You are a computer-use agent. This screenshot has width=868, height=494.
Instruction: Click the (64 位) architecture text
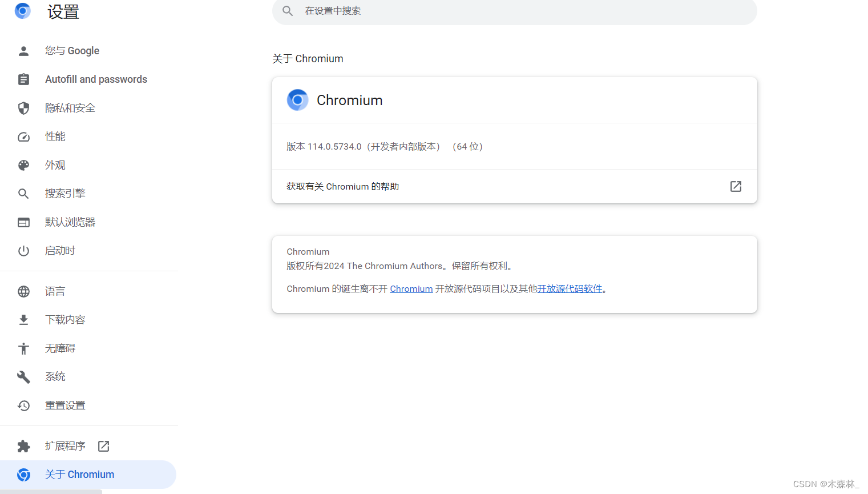coord(468,147)
